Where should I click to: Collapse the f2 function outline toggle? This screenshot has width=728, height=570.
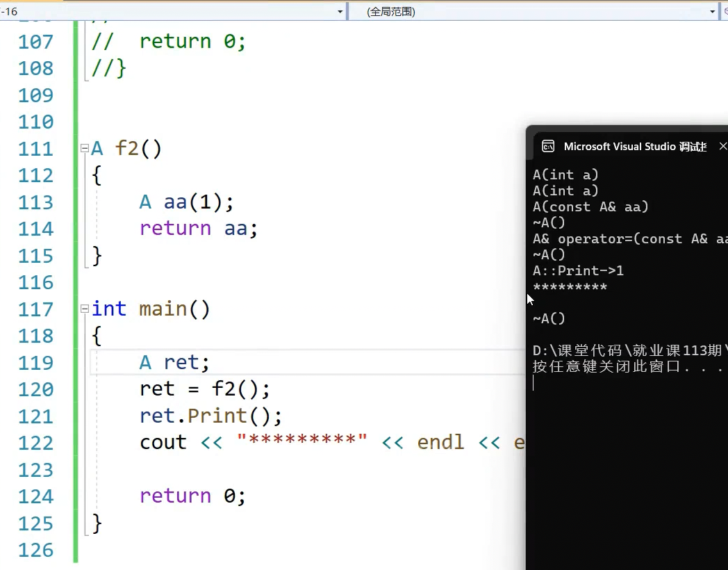click(85, 148)
